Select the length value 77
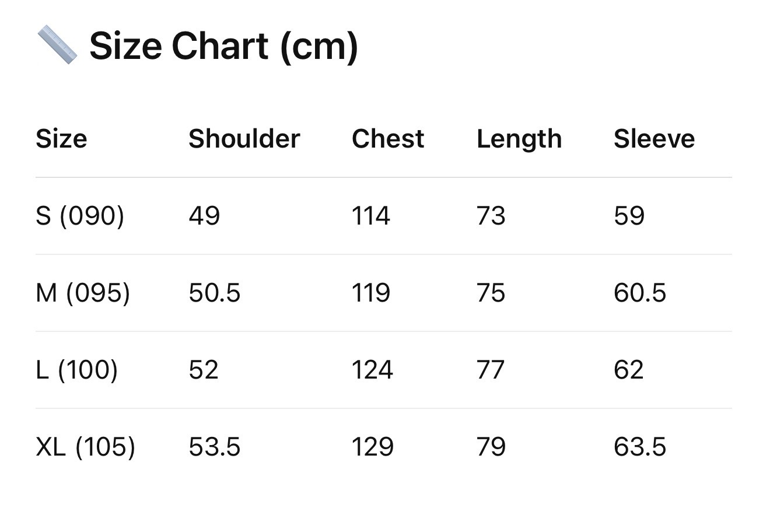Viewport: 770px width, 532px height. (x=490, y=370)
